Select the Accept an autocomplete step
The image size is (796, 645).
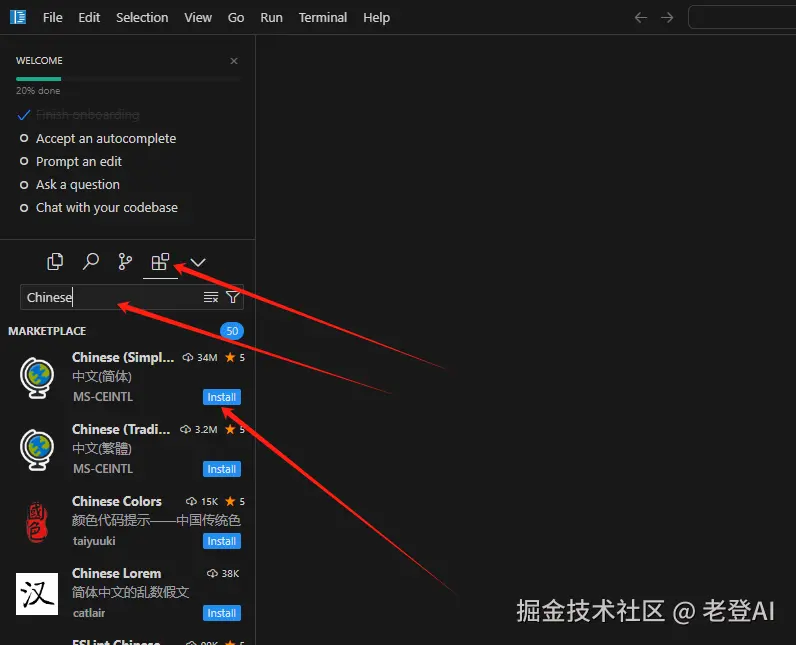coord(98,139)
